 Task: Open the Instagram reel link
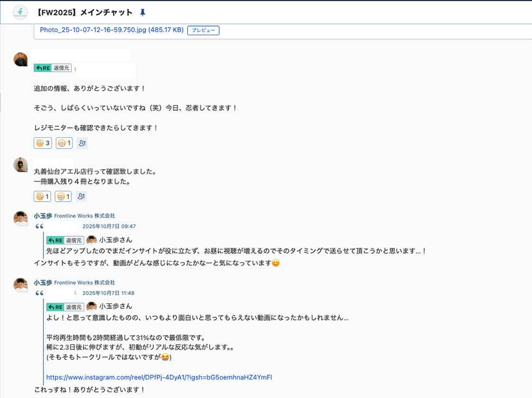click(159, 377)
